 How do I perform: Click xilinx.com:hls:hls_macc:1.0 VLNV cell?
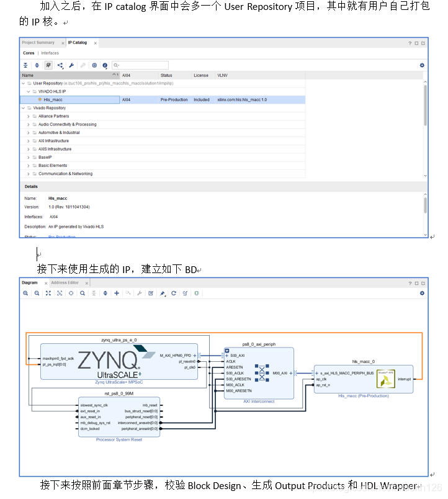pyautogui.click(x=242, y=100)
